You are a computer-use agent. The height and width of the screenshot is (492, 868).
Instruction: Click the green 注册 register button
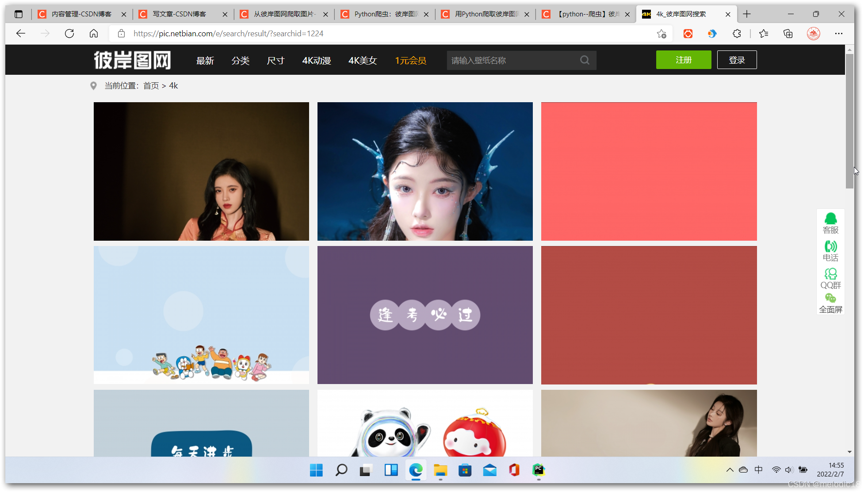[683, 60]
